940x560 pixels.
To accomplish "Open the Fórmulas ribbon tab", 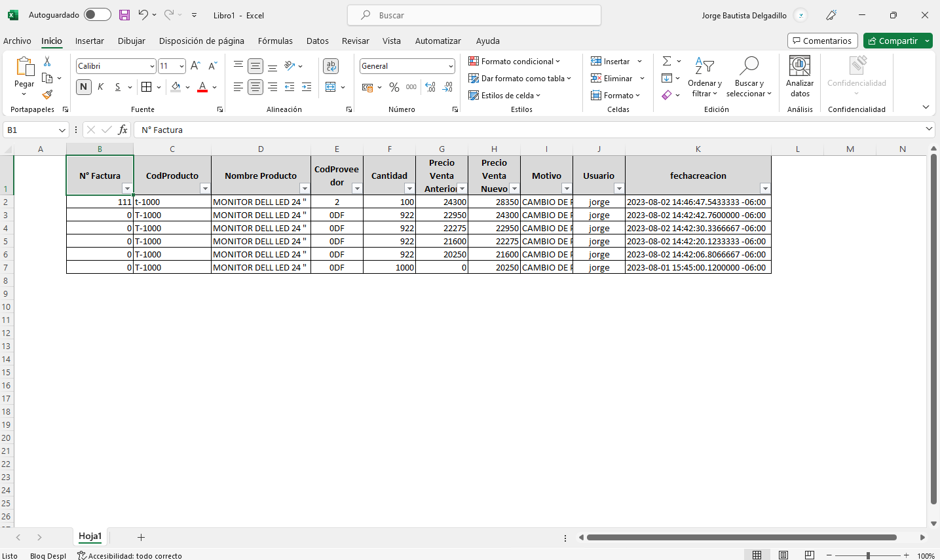I will (x=275, y=41).
